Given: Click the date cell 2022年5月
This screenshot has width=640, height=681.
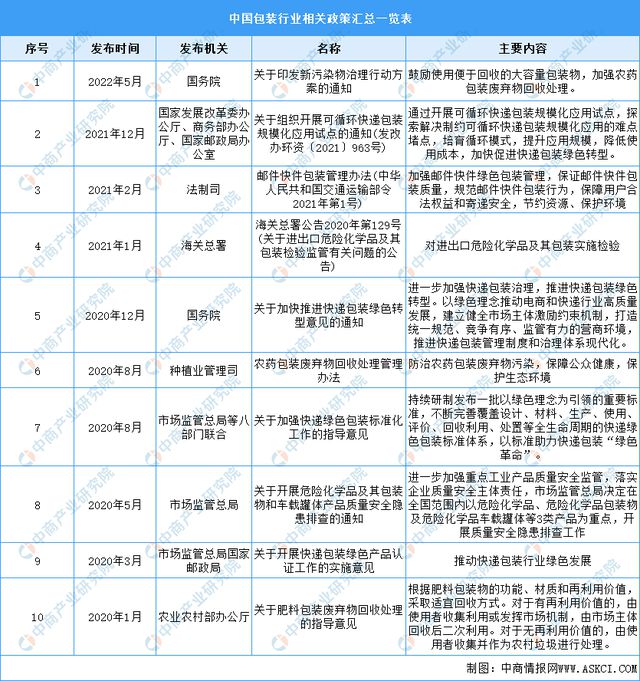Looking at the screenshot, I should click(x=115, y=82).
